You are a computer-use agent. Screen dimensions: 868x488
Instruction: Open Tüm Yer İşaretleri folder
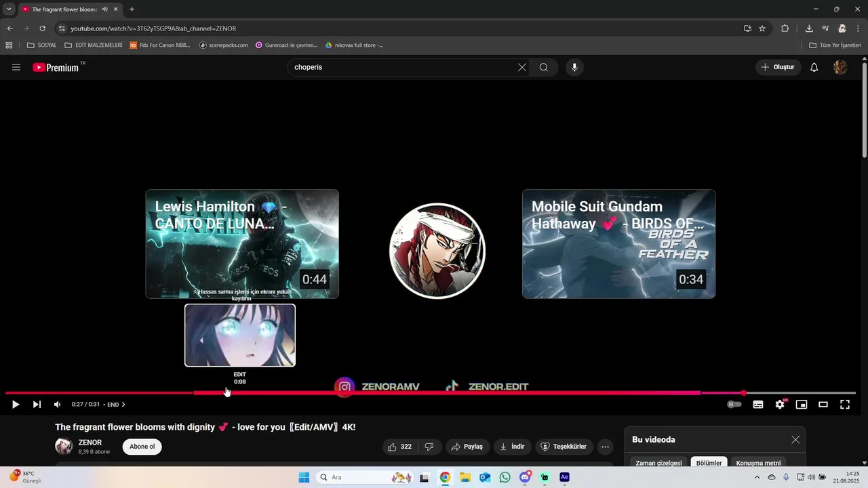tap(835, 45)
